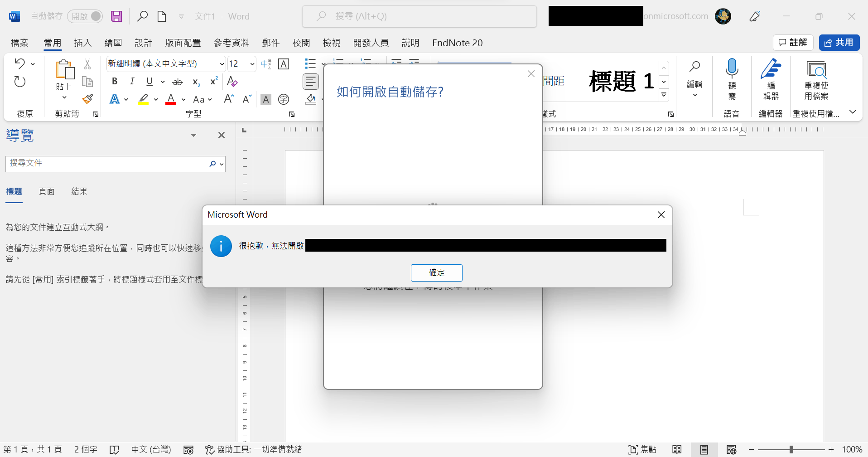
Task: Apply the red font color
Action: tap(171, 99)
